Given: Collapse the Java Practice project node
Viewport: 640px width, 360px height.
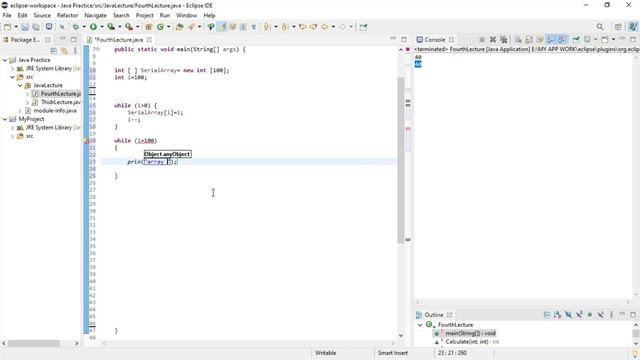Looking at the screenshot, I should click(5, 60).
